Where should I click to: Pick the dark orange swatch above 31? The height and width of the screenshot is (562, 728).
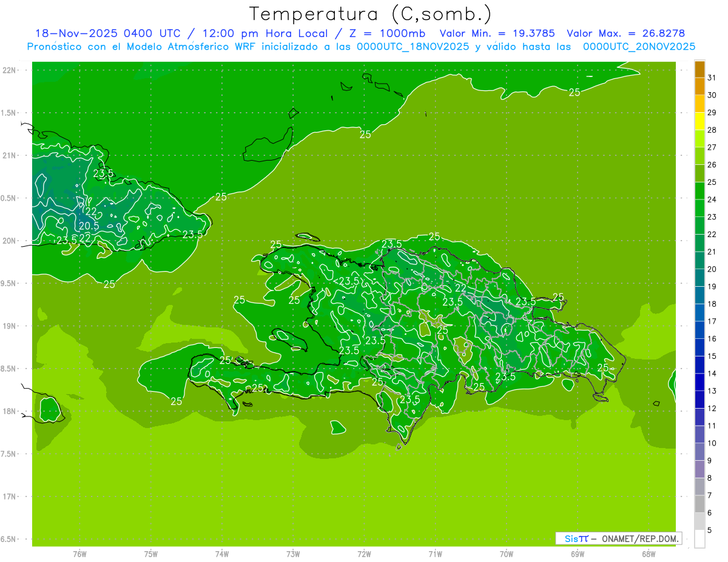(x=699, y=69)
